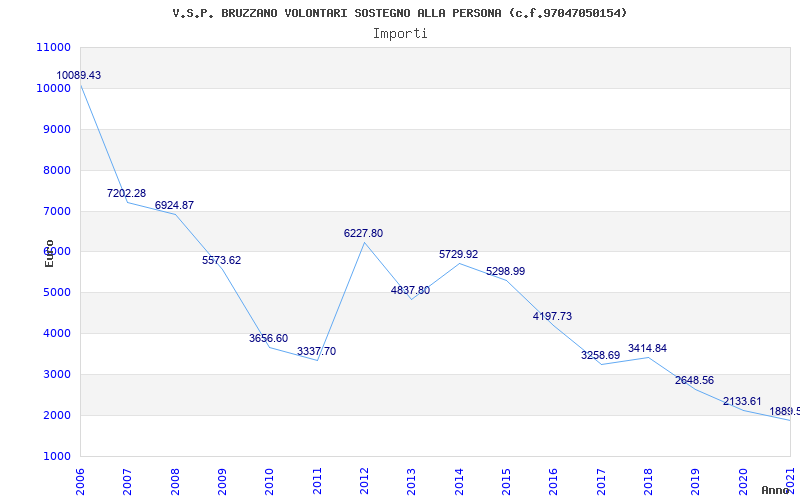Click the 2019 year label on x-axis
800x500 pixels.
click(x=696, y=481)
